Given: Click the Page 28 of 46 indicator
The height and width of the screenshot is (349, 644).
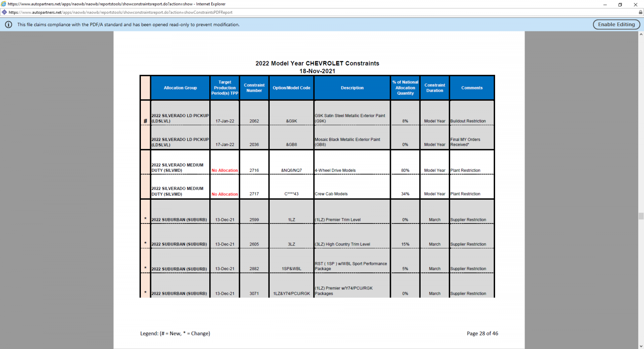Looking at the screenshot, I should 482,333.
